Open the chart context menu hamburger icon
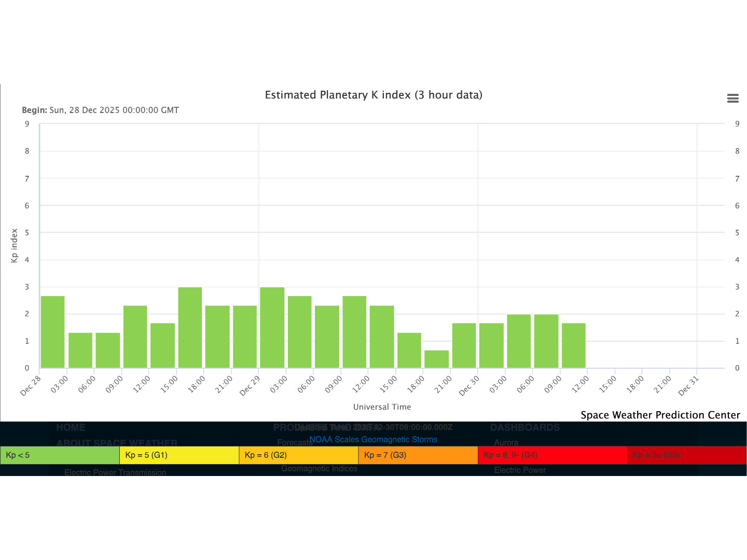The image size is (747, 560). coord(732,99)
